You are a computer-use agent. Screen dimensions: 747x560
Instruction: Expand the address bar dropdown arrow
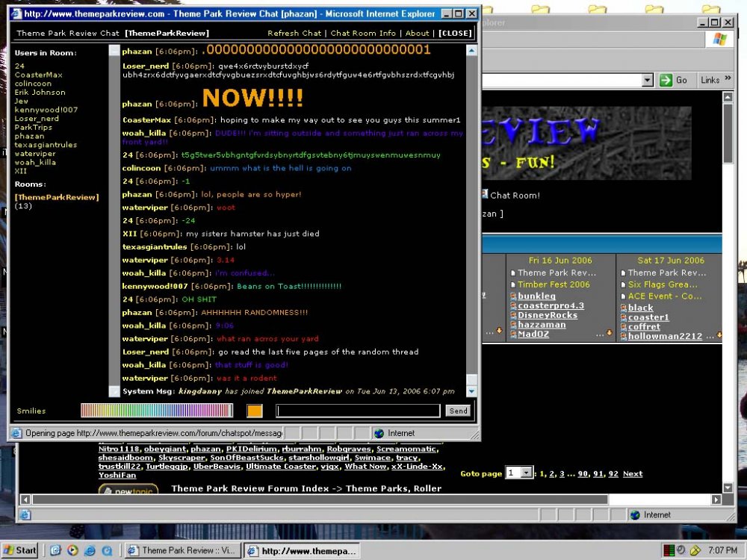pyautogui.click(x=647, y=80)
